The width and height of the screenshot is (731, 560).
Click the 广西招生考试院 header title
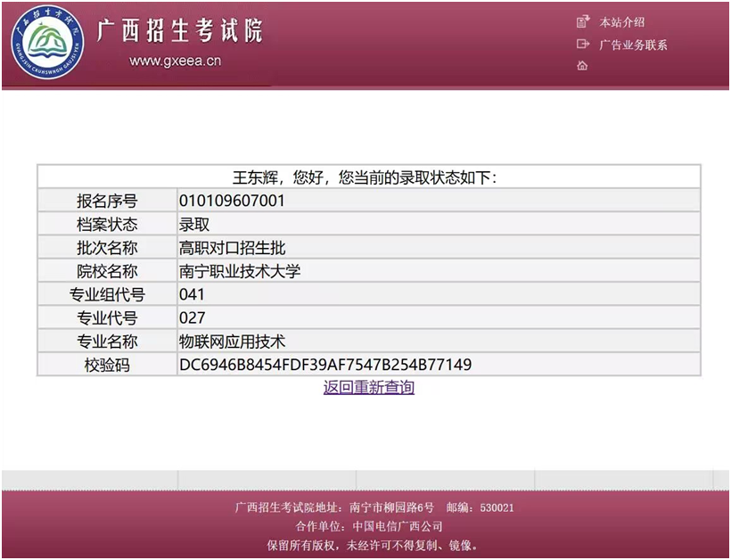179,31
